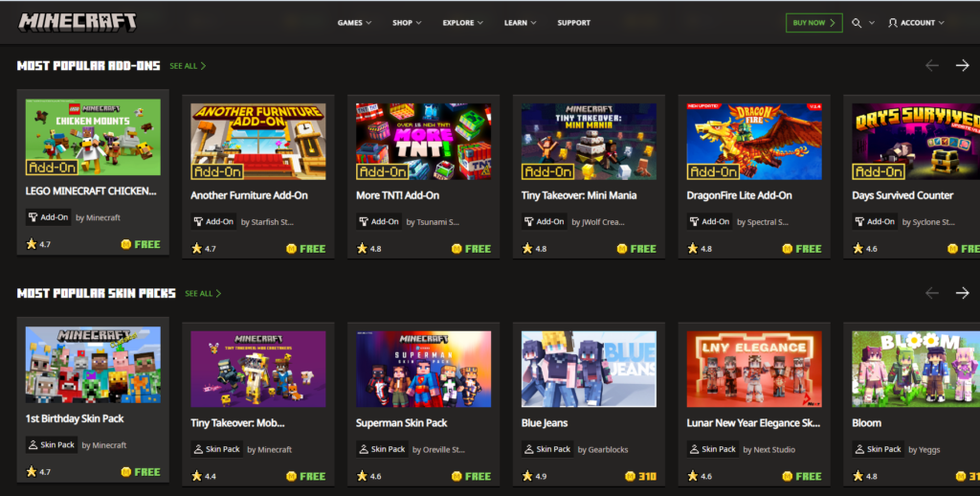980x496 pixels.
Task: Click the account person icon
Action: tap(893, 23)
